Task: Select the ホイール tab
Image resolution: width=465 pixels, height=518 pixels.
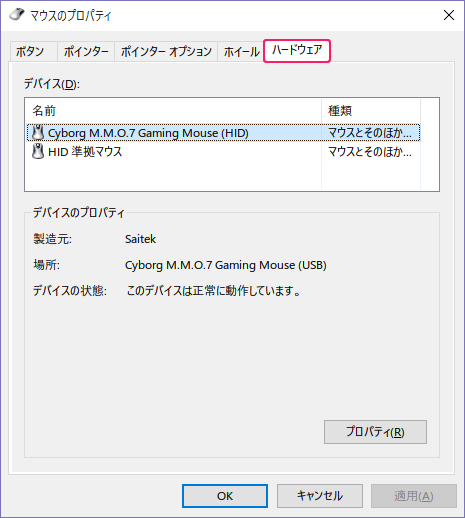Action: (241, 52)
